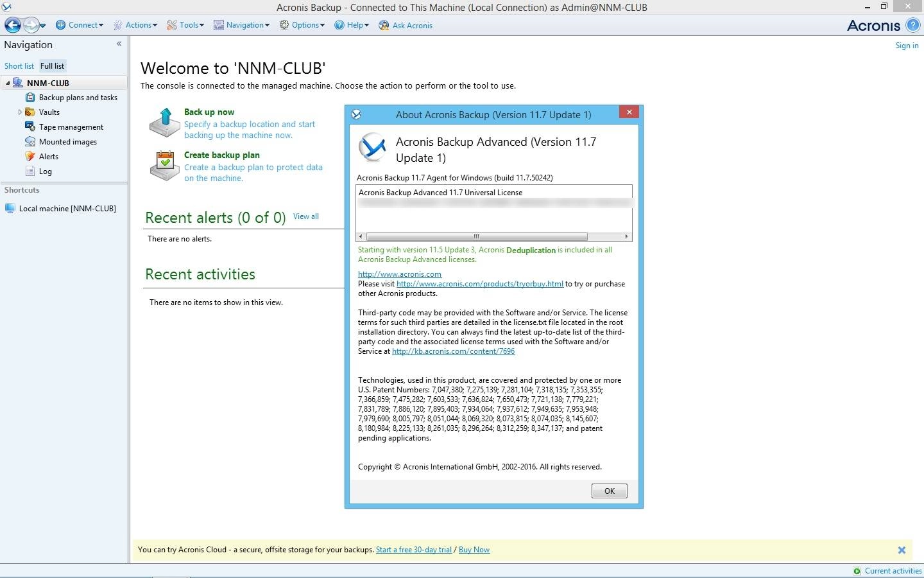This screenshot has height=578, width=924.
Task: Select NNM-CLUB machine in tree
Action: pyautogui.click(x=48, y=83)
